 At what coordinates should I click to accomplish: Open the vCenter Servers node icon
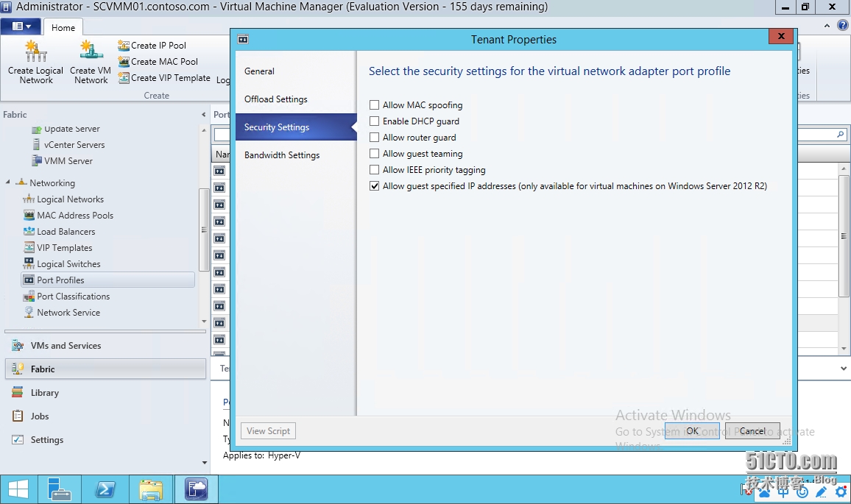pos(36,145)
